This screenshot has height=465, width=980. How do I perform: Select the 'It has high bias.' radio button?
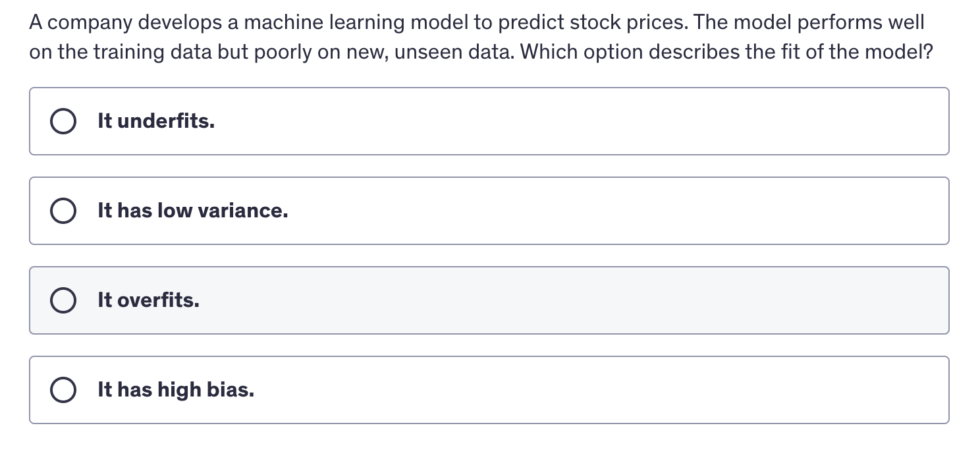click(63, 390)
